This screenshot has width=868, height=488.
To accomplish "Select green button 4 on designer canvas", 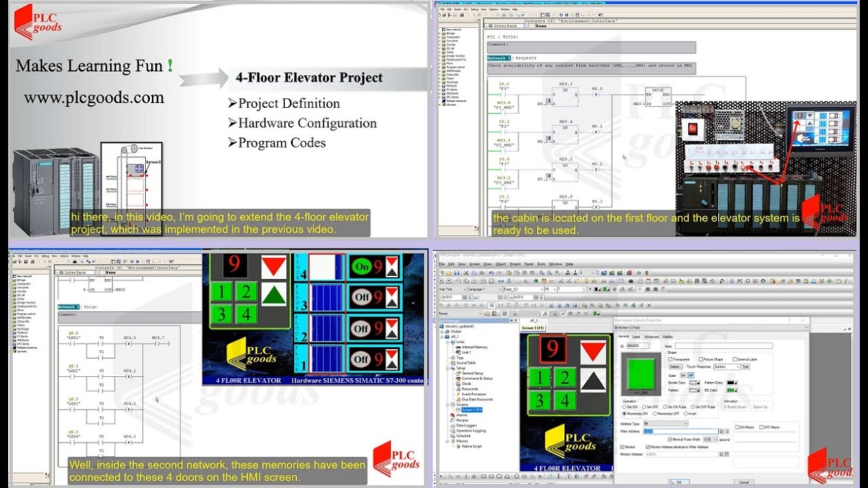I will pos(564,401).
